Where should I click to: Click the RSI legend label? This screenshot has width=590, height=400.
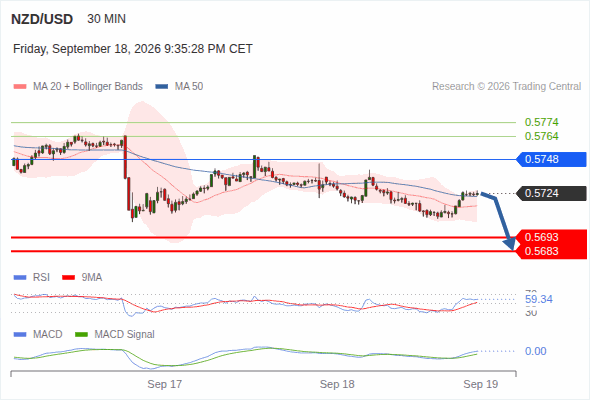coord(41,278)
